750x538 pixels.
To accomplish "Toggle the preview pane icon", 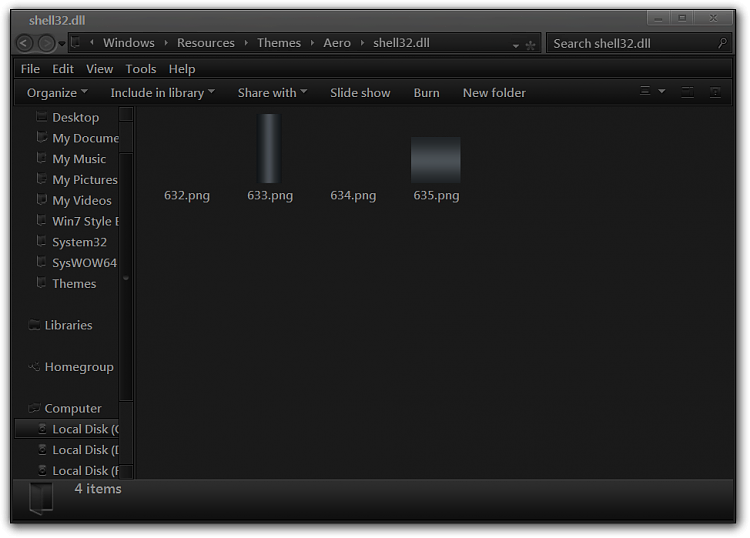I will pos(687,92).
